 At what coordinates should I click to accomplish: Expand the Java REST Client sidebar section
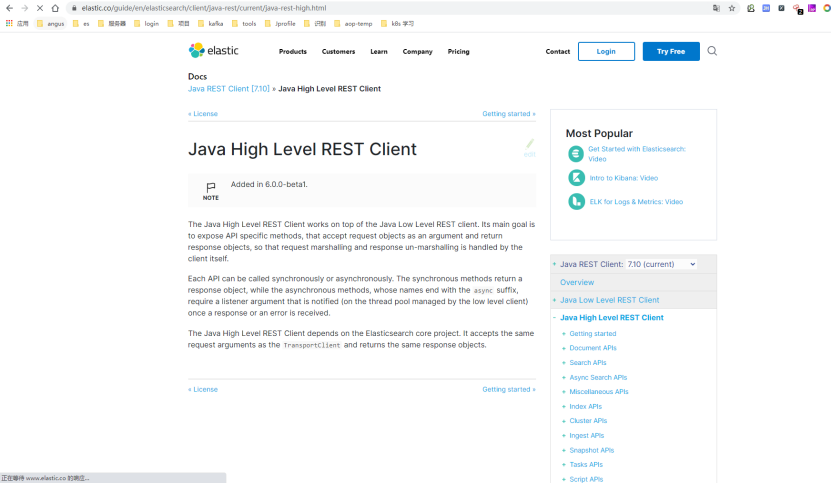point(554,264)
